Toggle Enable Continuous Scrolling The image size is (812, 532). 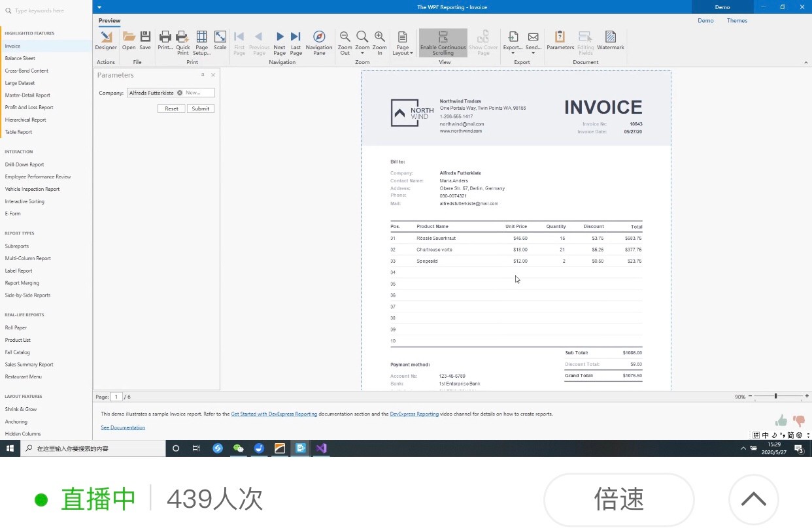[443, 43]
